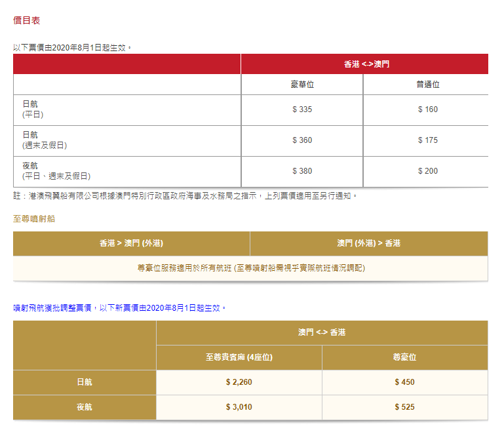Click the blue 噴射飛航 fare adjustment notice
Screen dimensions: 504x434
(x=120, y=307)
